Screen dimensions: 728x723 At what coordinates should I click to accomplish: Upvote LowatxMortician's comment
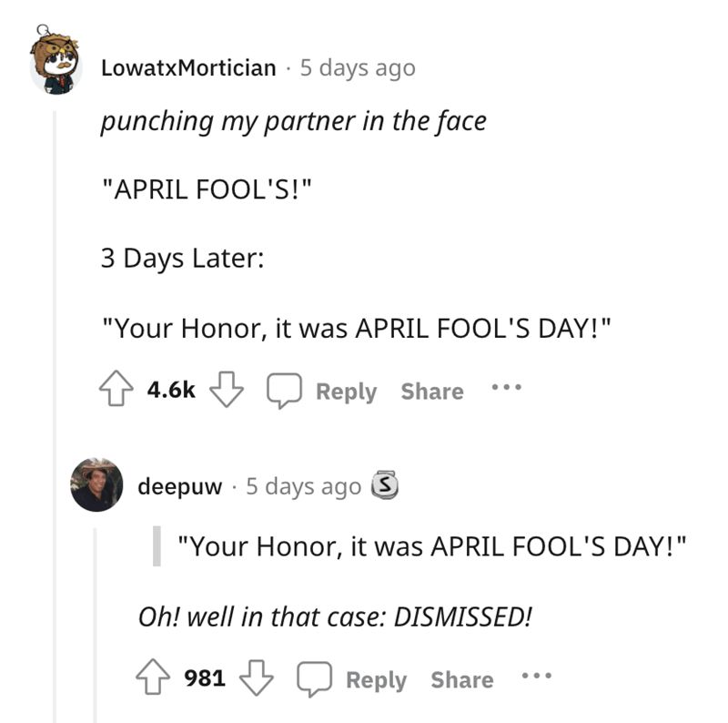pyautogui.click(x=116, y=389)
